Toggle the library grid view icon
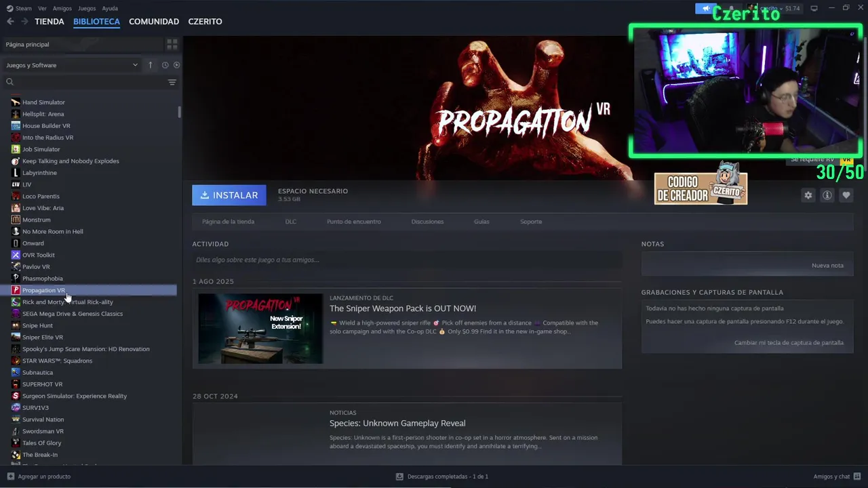868x488 pixels. (172, 44)
